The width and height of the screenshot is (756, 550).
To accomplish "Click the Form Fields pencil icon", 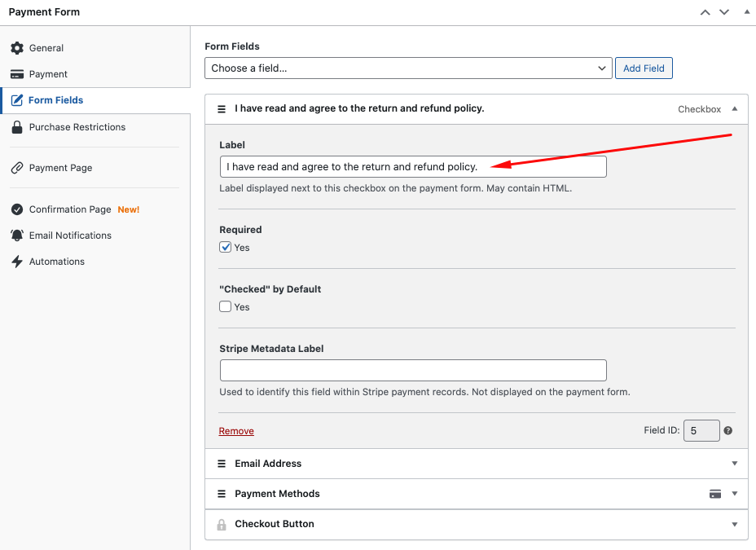I will (x=17, y=100).
